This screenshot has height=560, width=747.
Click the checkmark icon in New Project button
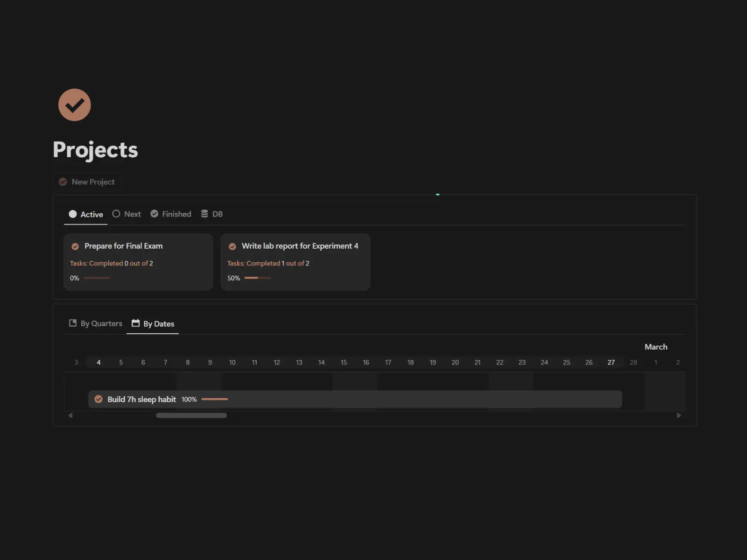(63, 182)
